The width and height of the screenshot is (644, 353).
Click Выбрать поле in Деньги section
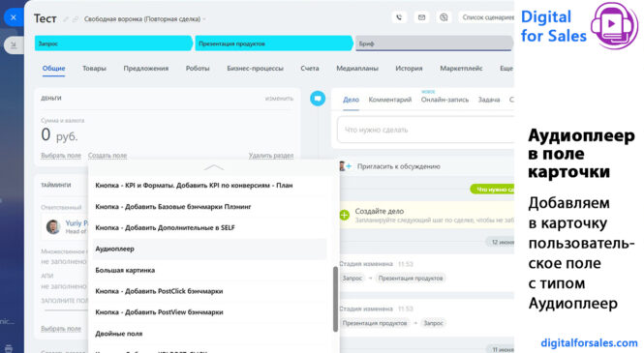pos(61,156)
